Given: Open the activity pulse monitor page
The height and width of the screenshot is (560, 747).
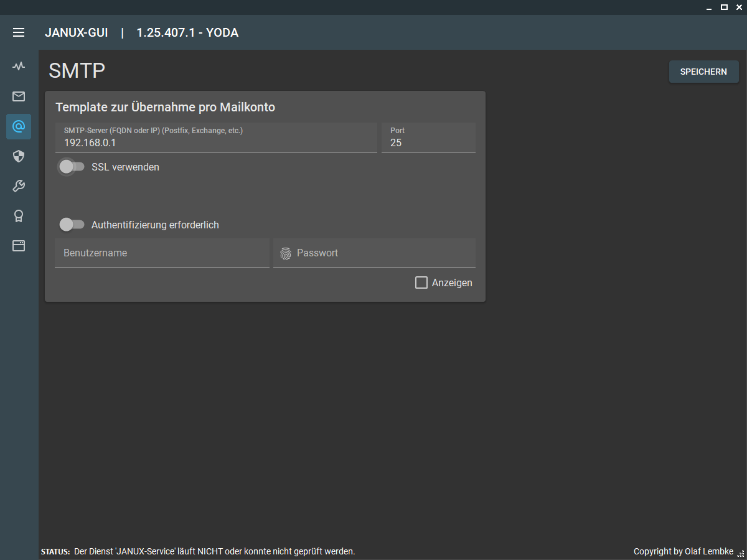Looking at the screenshot, I should [x=19, y=66].
